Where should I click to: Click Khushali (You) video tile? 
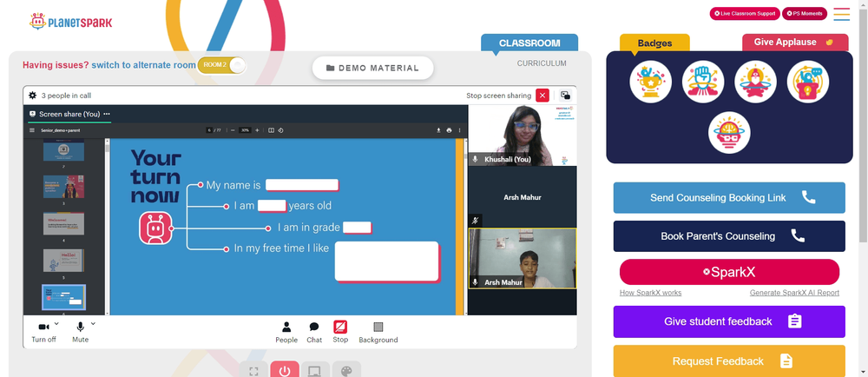[523, 136]
